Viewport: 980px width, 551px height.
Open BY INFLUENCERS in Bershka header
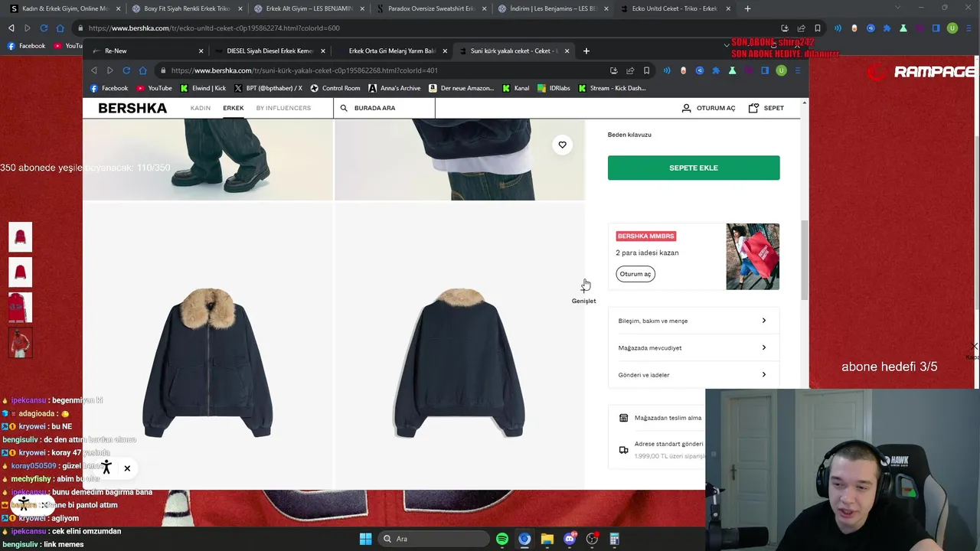tap(283, 108)
